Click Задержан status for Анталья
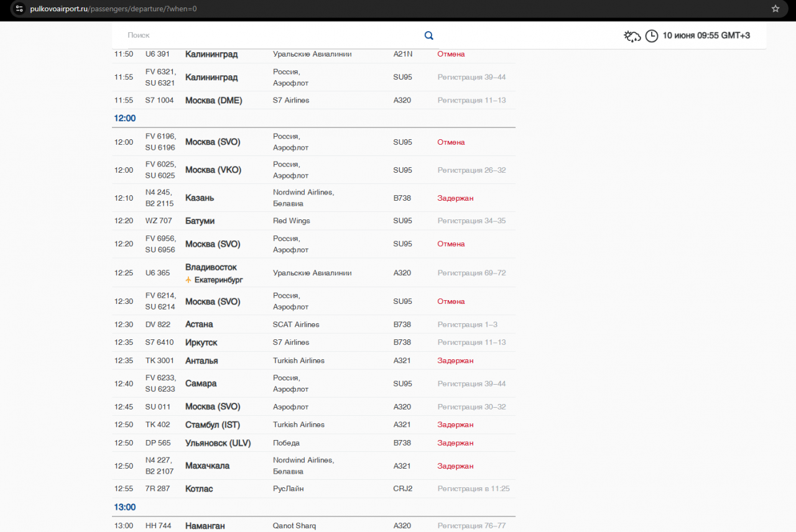 coord(455,360)
